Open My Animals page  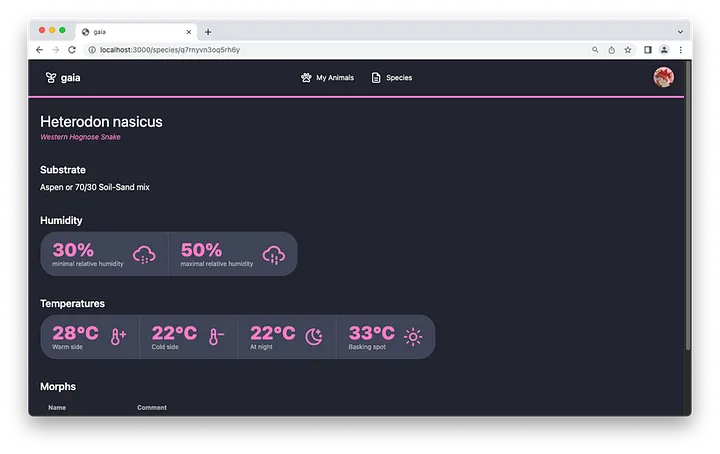(x=327, y=78)
